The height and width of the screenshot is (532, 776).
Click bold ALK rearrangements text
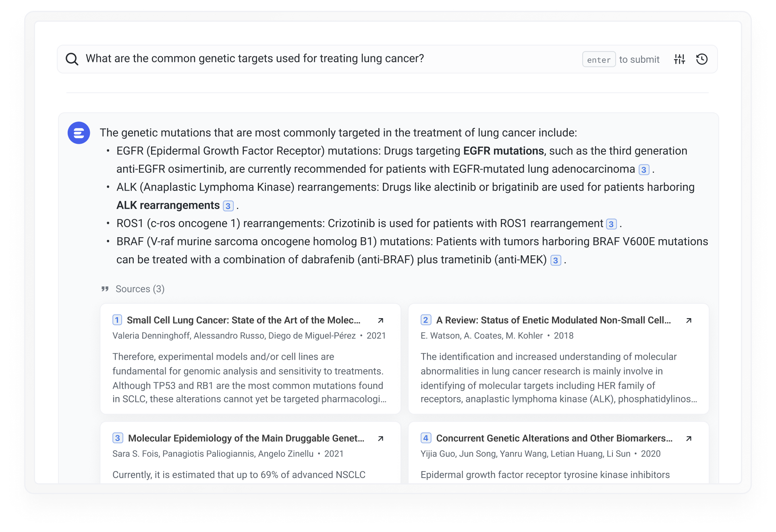168,205
